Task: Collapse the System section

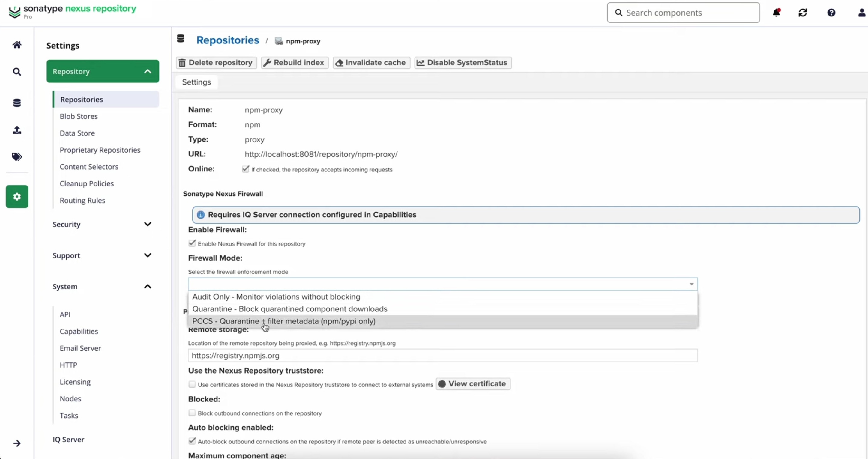Action: click(103, 287)
